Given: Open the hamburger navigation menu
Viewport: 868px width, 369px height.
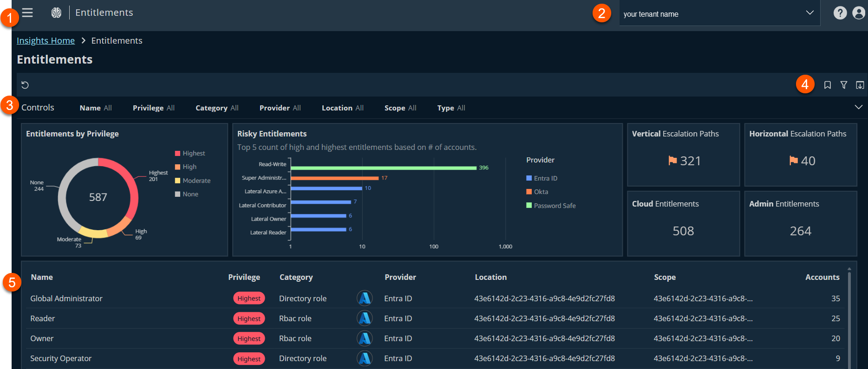Looking at the screenshot, I should pyautogui.click(x=27, y=13).
